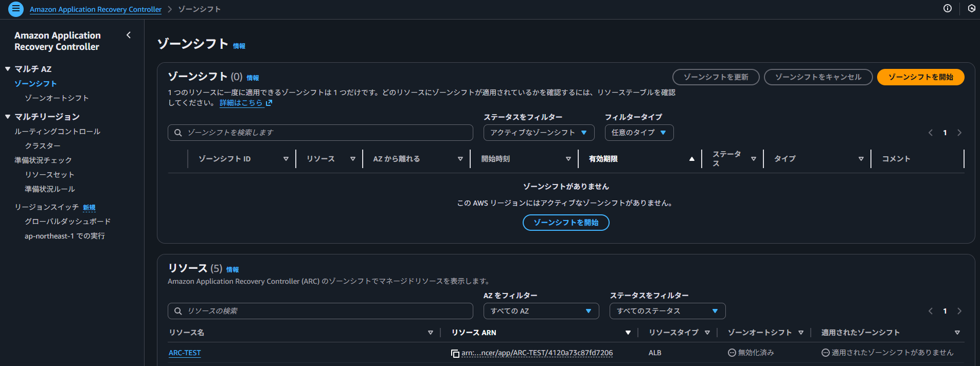Sort resources by リソース ARN column

(628, 333)
